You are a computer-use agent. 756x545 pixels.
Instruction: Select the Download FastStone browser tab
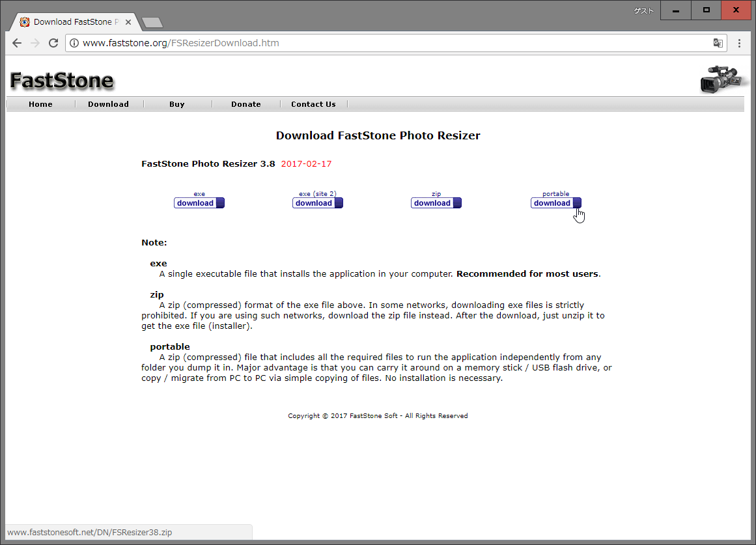[x=72, y=21]
